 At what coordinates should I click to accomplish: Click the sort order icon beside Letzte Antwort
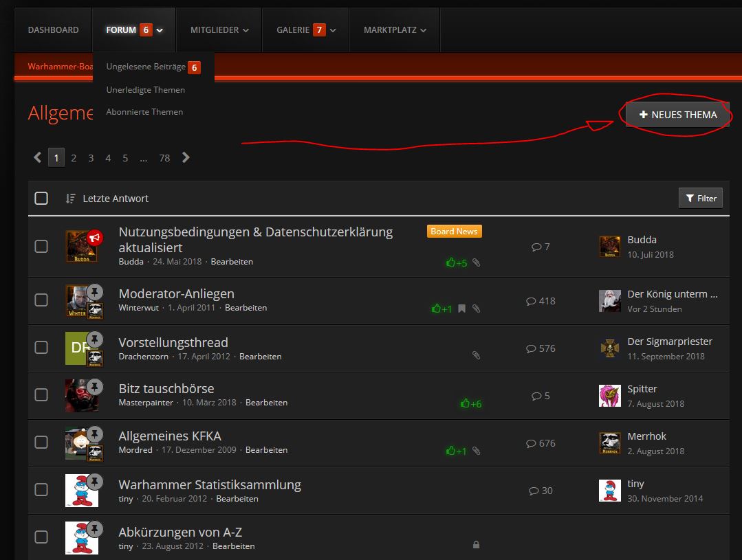tap(71, 199)
